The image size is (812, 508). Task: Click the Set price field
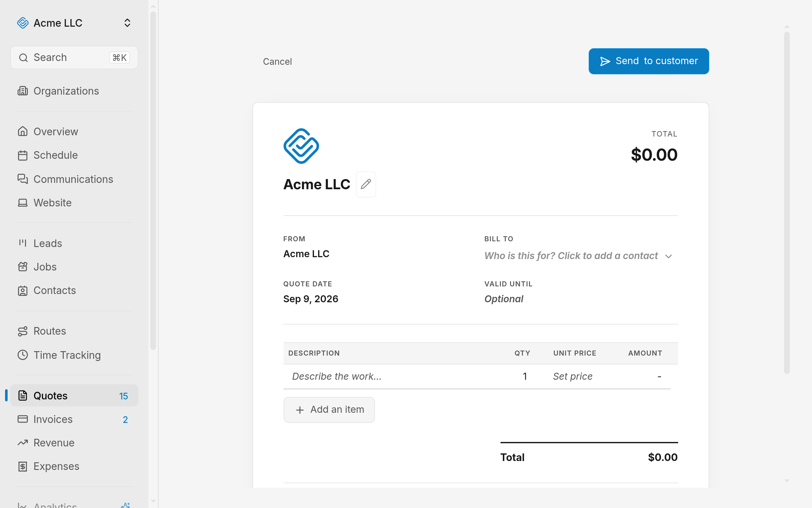(573, 376)
